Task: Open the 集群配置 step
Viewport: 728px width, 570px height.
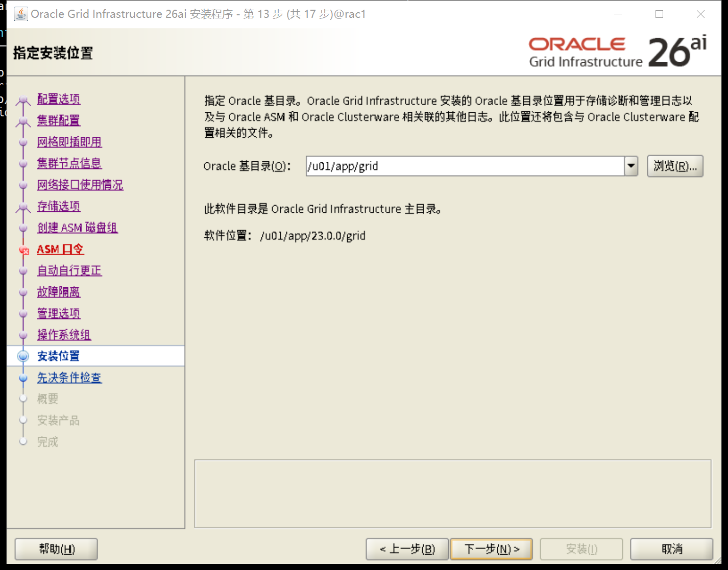Action: point(59,120)
